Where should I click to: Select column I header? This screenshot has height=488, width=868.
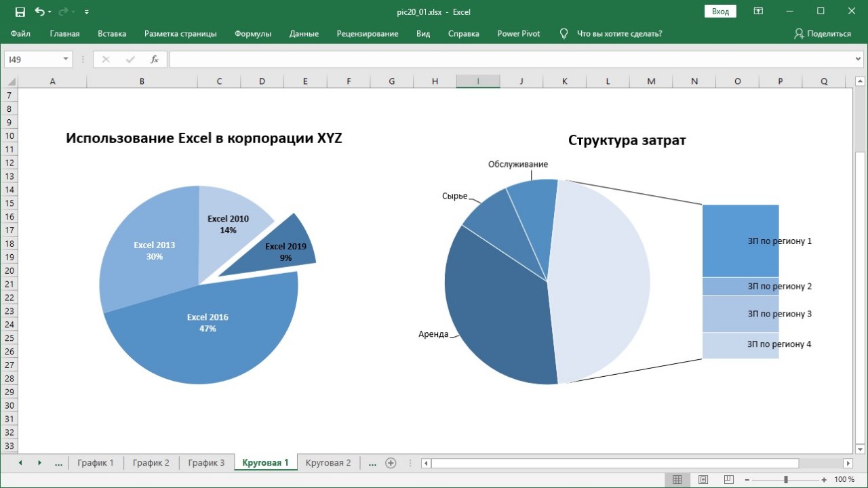(x=478, y=81)
